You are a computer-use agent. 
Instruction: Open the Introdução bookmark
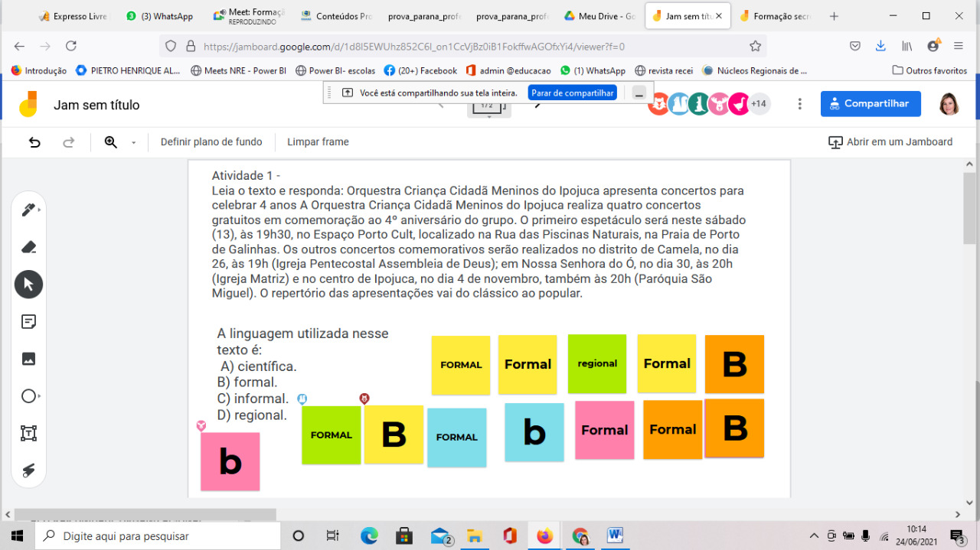[x=39, y=70]
